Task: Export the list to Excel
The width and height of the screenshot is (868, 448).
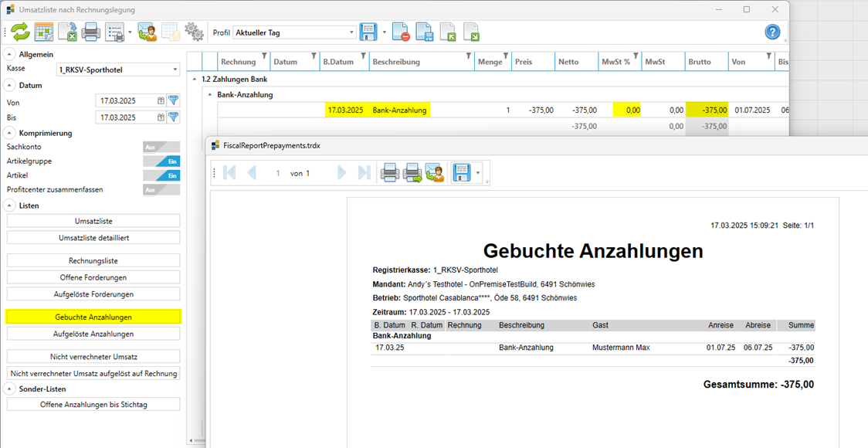Action: 68,32
